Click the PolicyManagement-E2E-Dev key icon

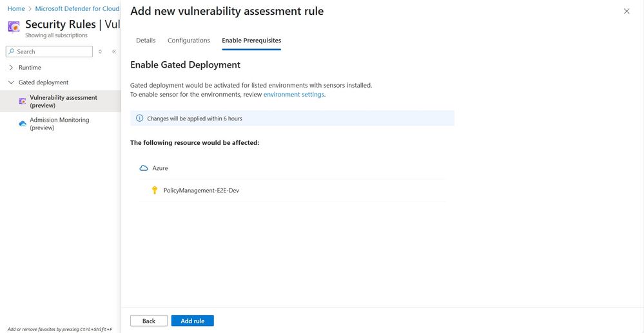[x=155, y=190]
